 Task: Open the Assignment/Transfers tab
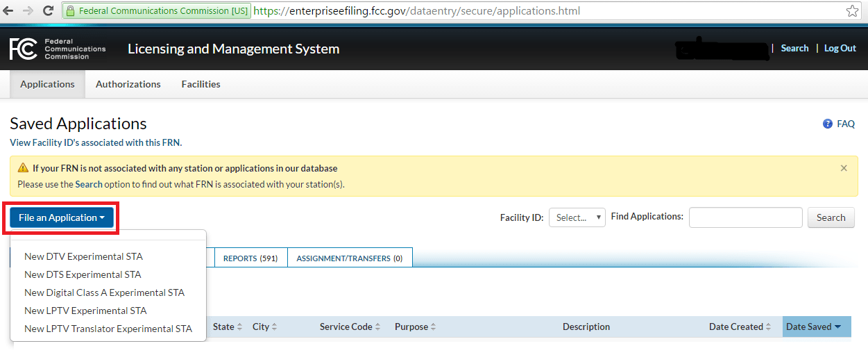pos(349,258)
